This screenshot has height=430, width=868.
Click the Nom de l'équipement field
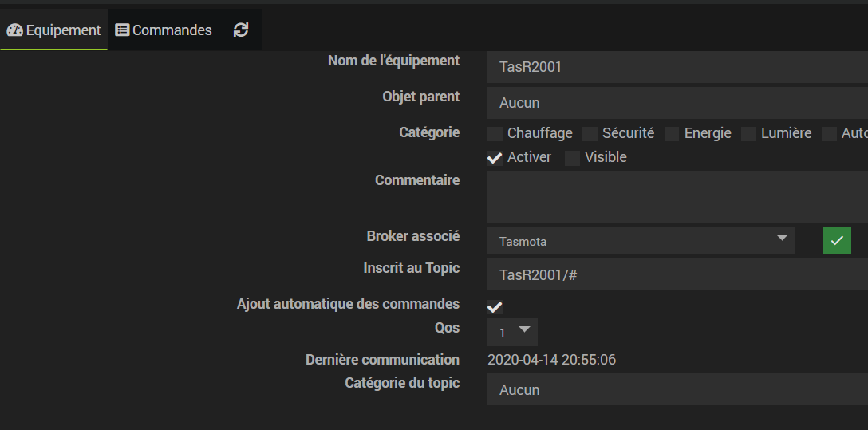(x=677, y=67)
